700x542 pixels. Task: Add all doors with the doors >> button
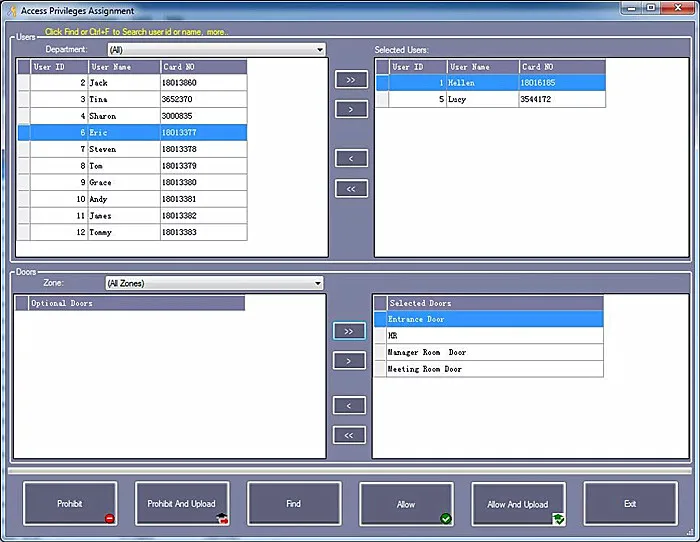349,331
